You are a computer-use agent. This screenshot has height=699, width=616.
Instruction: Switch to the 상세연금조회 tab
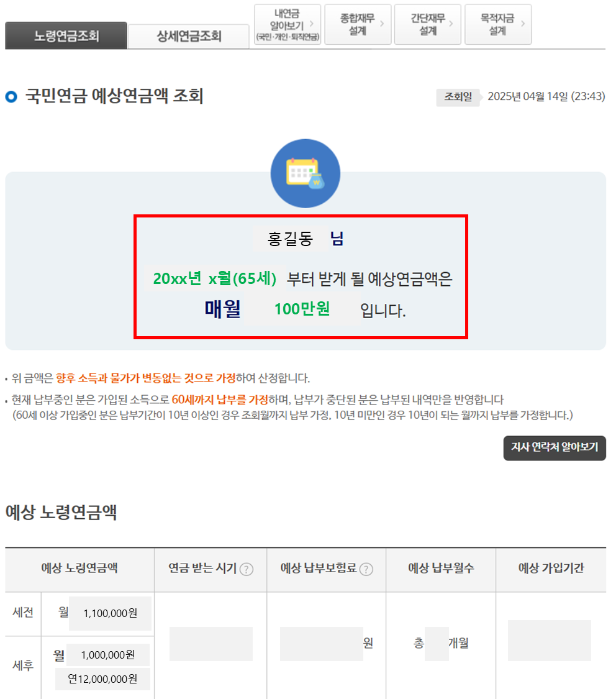[x=188, y=36]
